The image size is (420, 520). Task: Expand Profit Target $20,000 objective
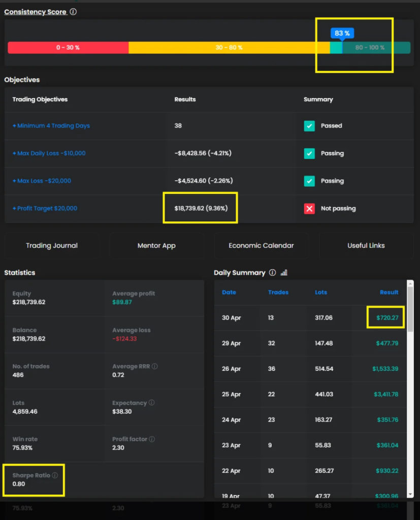pyautogui.click(x=45, y=208)
